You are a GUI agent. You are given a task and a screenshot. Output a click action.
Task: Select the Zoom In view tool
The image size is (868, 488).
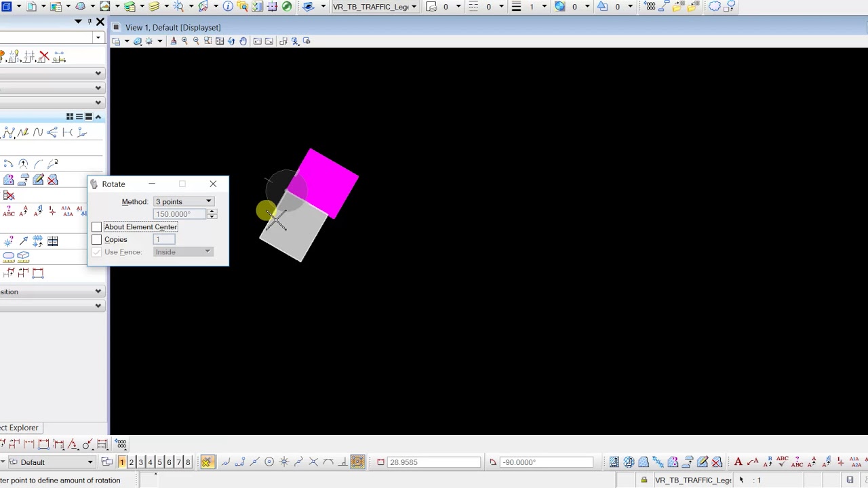(184, 41)
